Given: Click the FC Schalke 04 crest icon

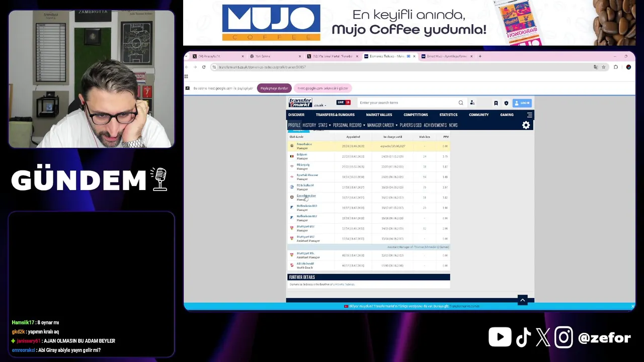Looking at the screenshot, I should point(292,187).
